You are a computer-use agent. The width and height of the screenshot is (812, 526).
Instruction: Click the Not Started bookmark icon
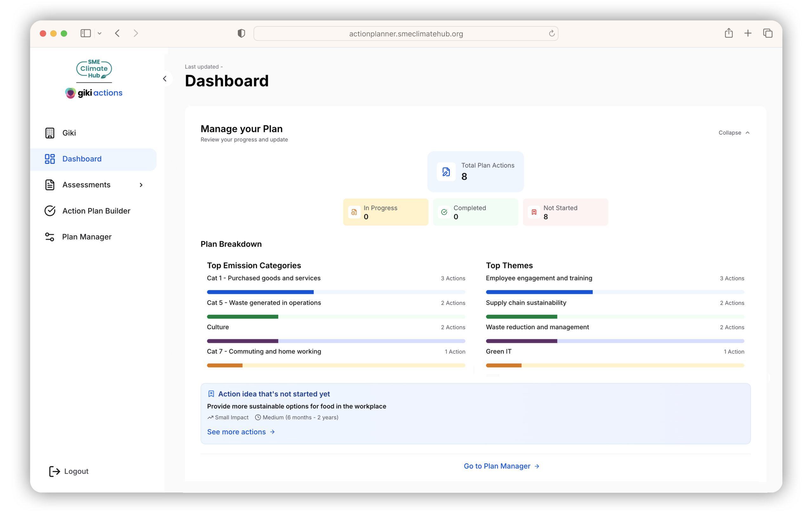point(534,212)
